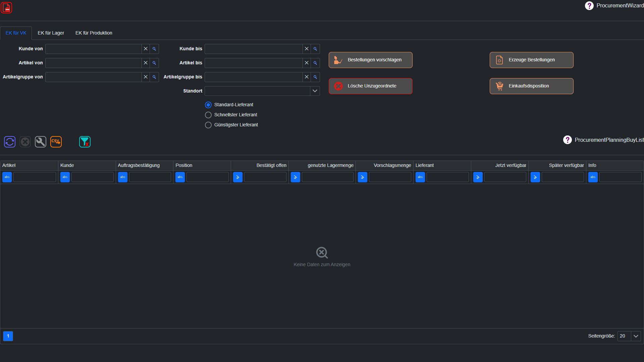Open lookup search for Artikelgruppe bis
The height and width of the screenshot is (362, 644).
315,77
